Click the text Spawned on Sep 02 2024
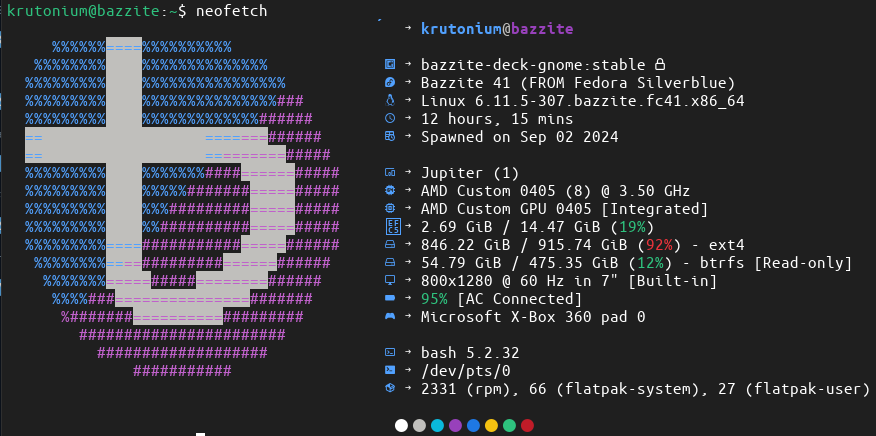The height and width of the screenshot is (436, 876). click(x=520, y=136)
